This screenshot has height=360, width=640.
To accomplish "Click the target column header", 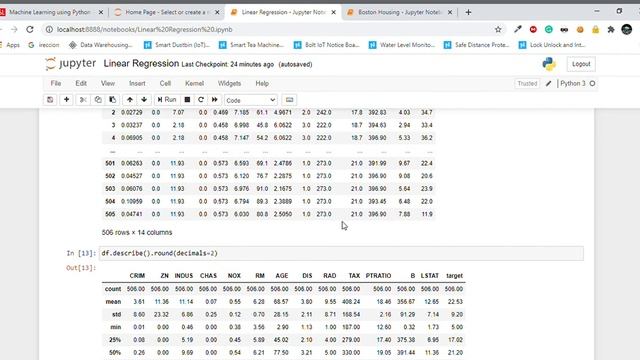I will tap(454, 276).
